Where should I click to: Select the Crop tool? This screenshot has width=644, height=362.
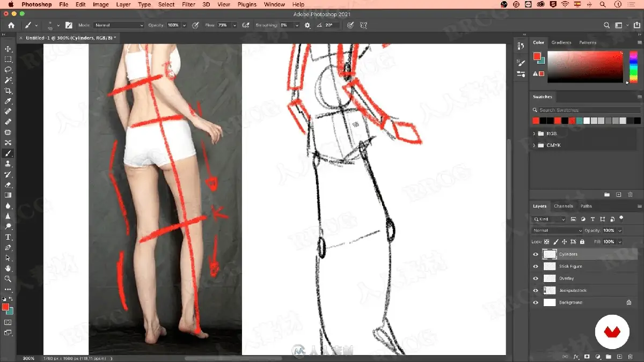(8, 91)
